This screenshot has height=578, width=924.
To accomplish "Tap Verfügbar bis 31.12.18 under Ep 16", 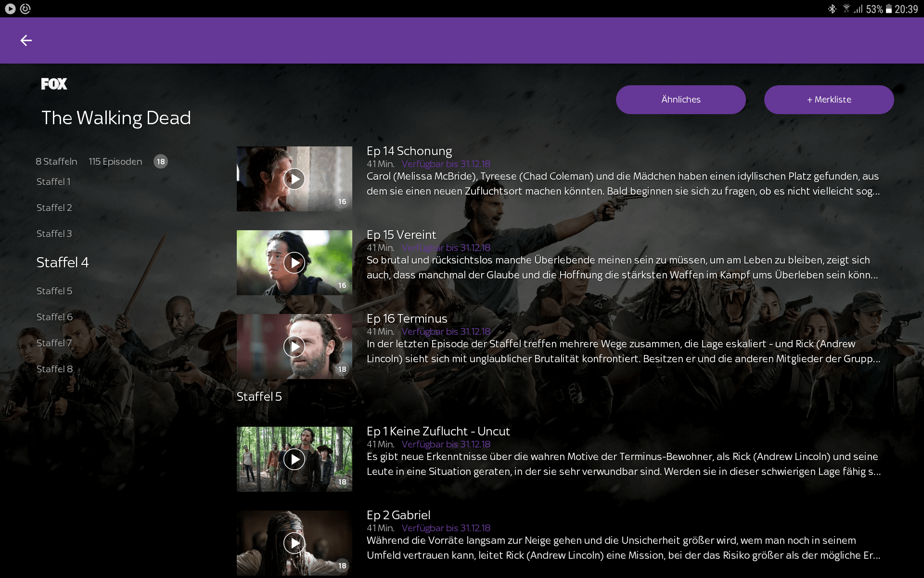I will tap(446, 331).
